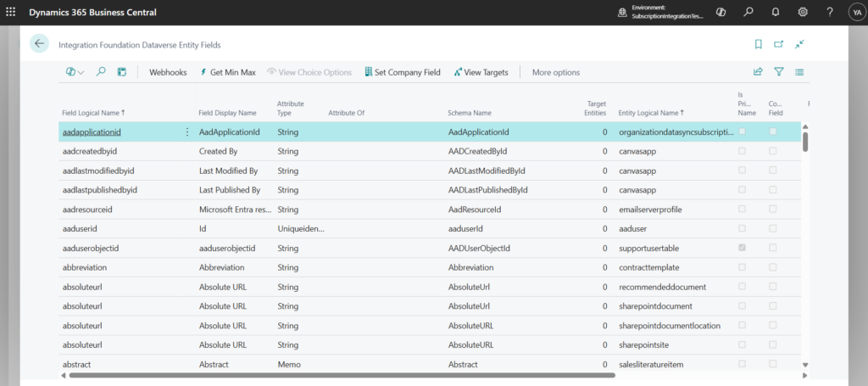Open the More options menu

point(555,72)
